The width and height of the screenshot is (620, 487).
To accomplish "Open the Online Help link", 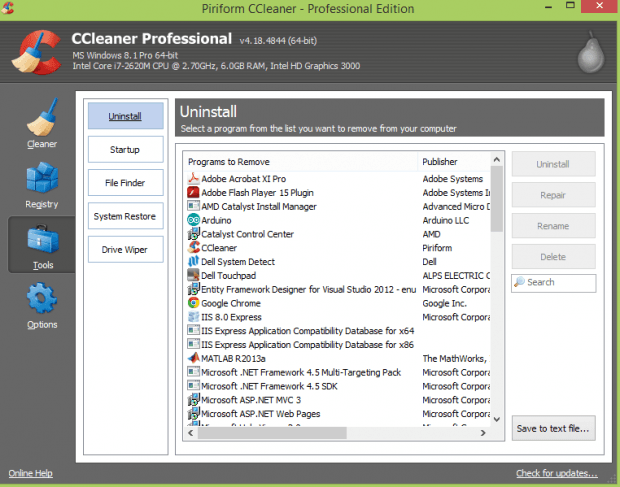I will pos(30,473).
